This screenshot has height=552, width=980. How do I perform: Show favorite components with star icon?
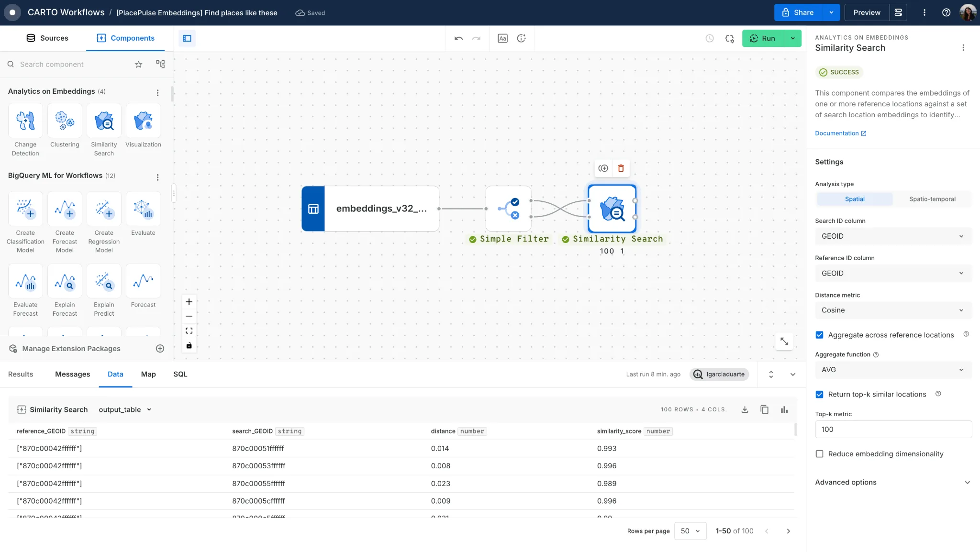138,64
